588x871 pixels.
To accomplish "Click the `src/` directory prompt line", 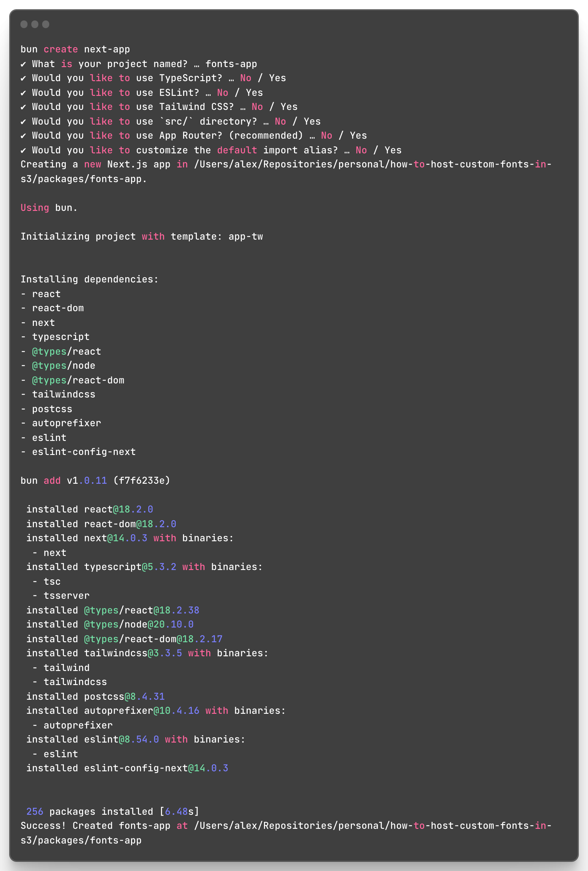I will [171, 121].
